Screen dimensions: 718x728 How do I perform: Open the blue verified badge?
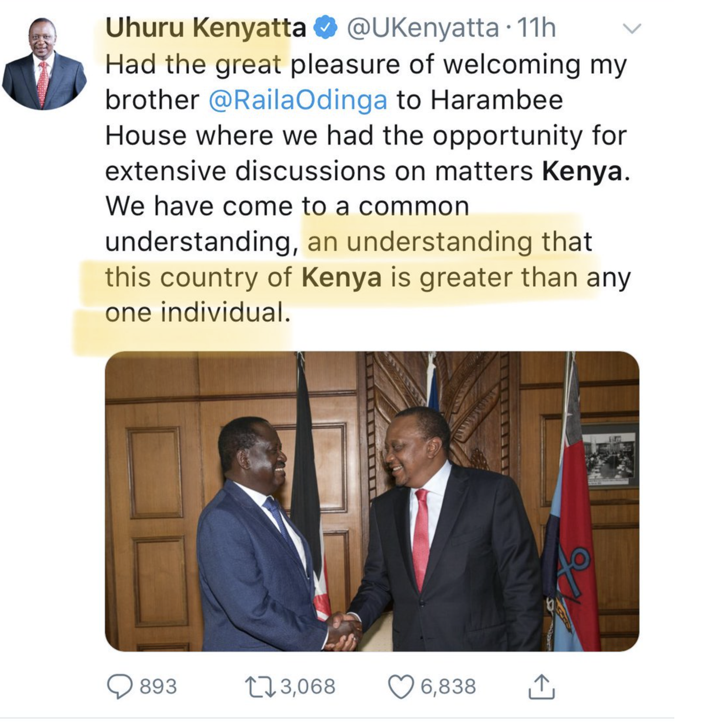(x=326, y=28)
